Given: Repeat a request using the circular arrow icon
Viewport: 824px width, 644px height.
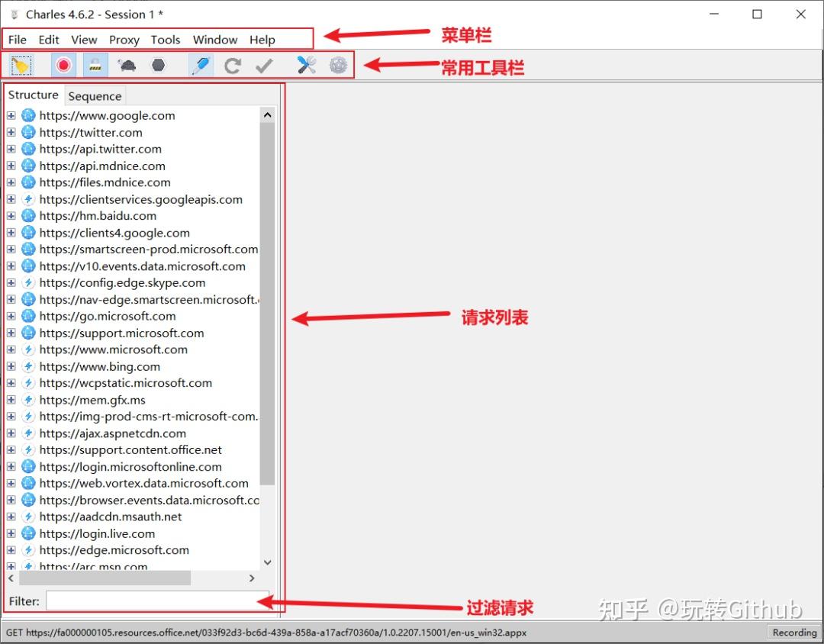Looking at the screenshot, I should pos(232,66).
